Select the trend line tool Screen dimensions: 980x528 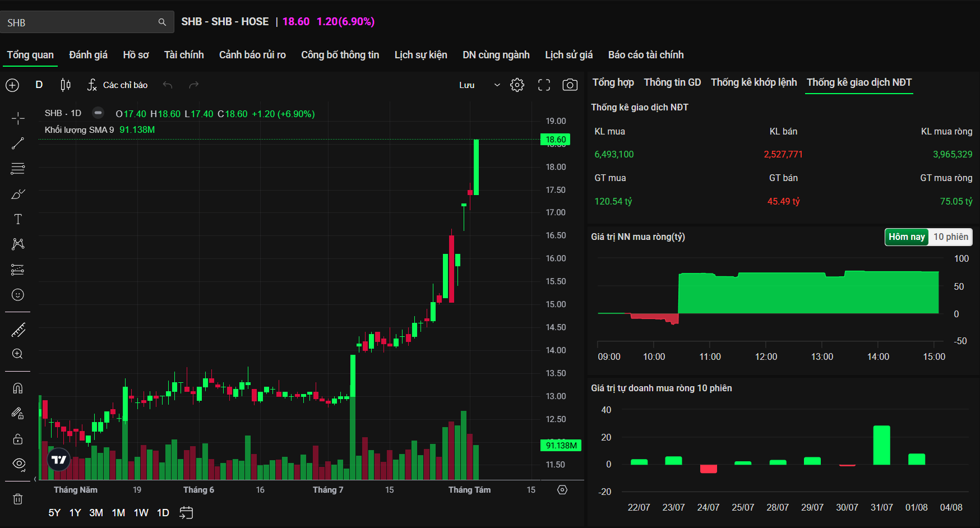[18, 143]
